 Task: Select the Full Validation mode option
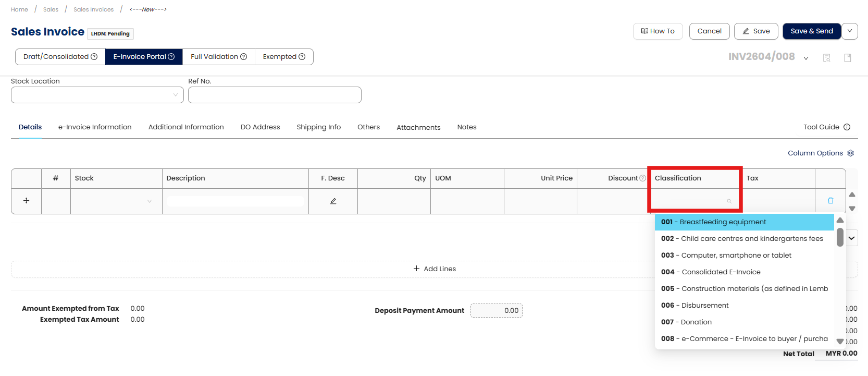218,57
